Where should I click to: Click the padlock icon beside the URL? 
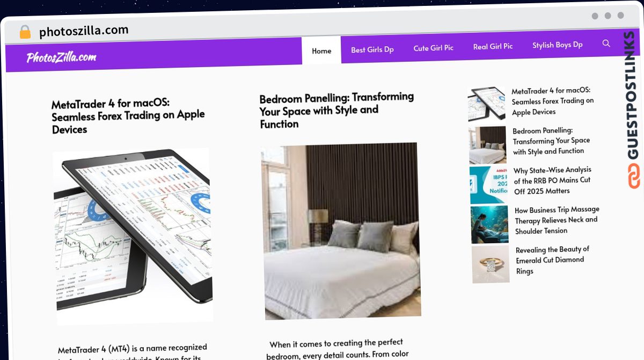coord(25,32)
